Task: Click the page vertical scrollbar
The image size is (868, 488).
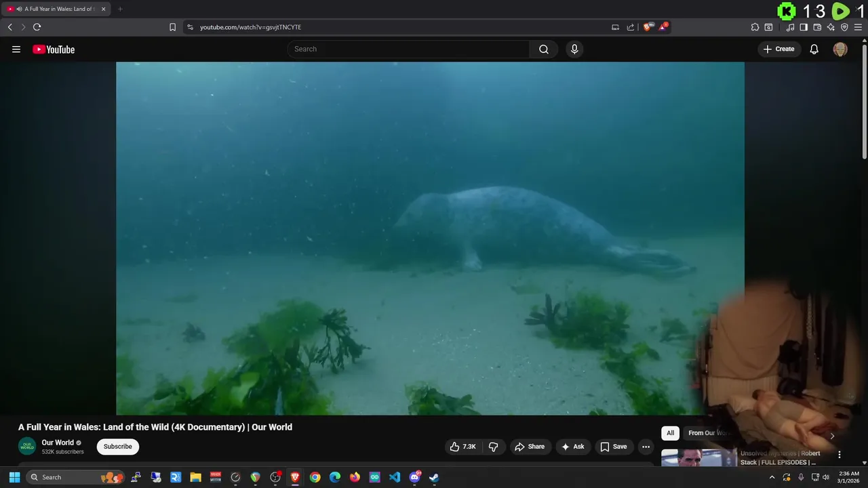Action: tap(864, 102)
